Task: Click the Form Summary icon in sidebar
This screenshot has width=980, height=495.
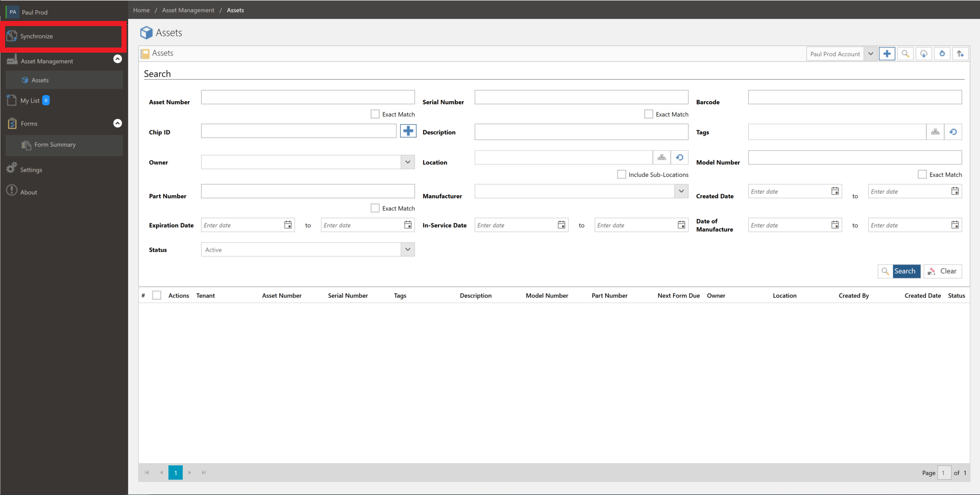Action: click(27, 145)
